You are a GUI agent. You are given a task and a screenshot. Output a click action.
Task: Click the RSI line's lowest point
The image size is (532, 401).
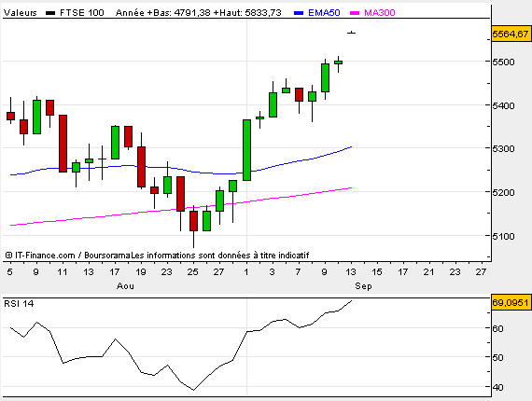[x=193, y=390]
